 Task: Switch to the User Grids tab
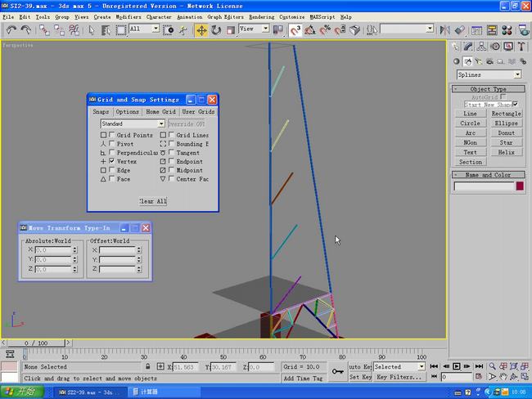[x=198, y=111]
